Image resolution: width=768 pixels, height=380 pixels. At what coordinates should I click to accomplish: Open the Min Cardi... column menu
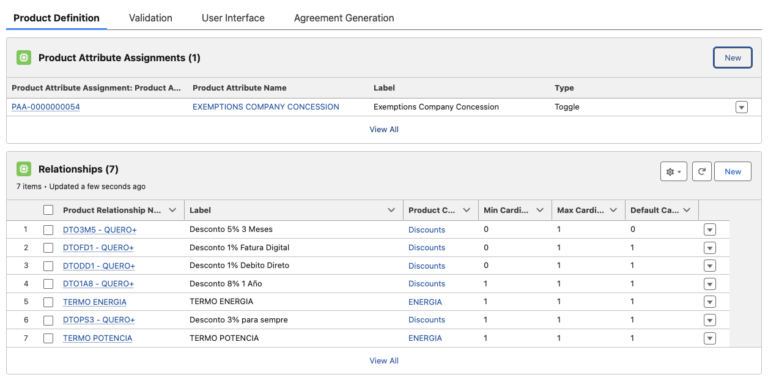(x=540, y=210)
